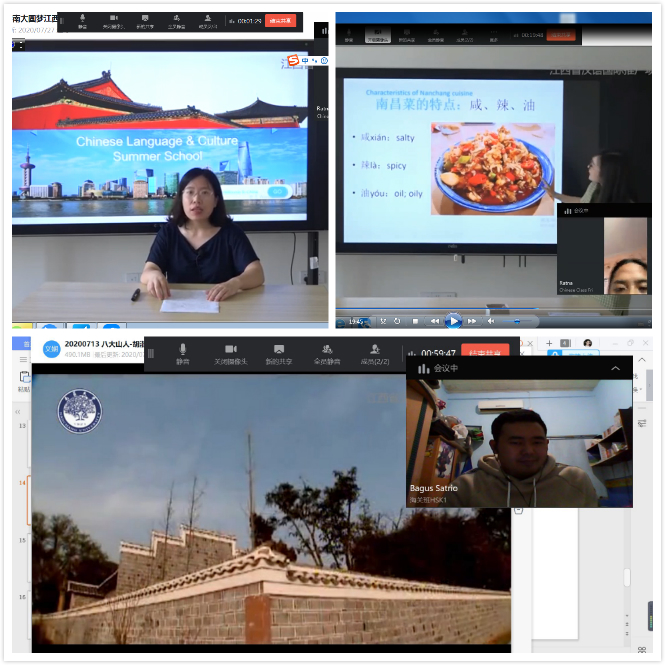Mute microphone in top-right meeting toolbar
Image resolution: width=665 pixels, height=665 pixels.
point(349,35)
